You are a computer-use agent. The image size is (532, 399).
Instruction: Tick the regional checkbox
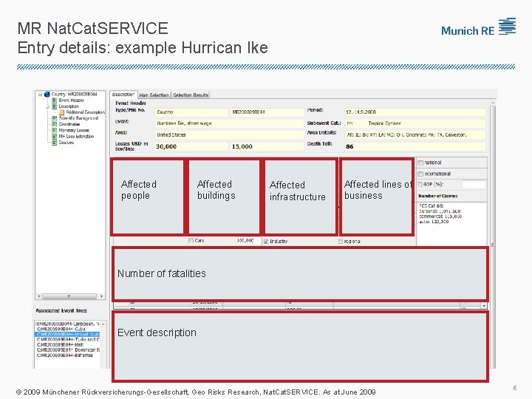341,242
